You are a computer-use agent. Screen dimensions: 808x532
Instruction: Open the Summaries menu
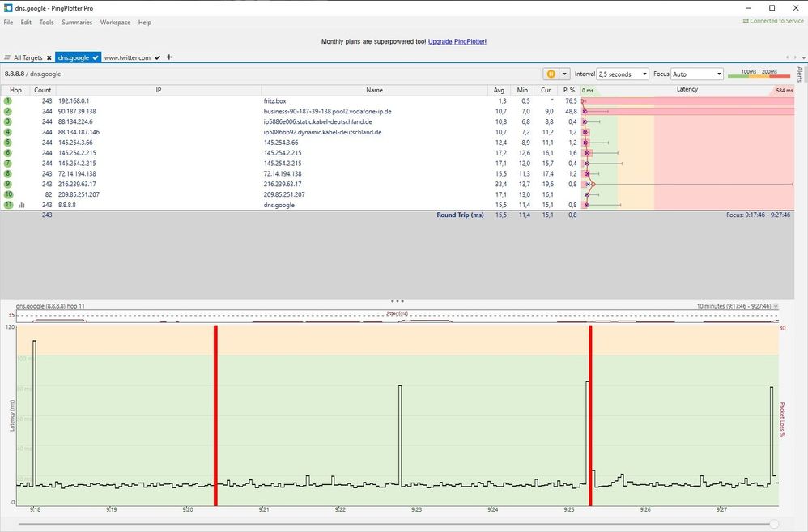click(x=77, y=23)
